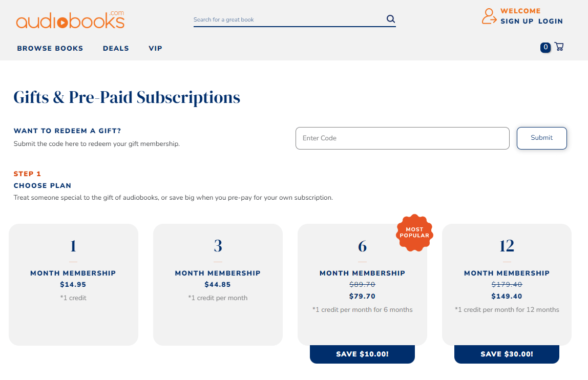Click the Save $30.00 banner

507,354
